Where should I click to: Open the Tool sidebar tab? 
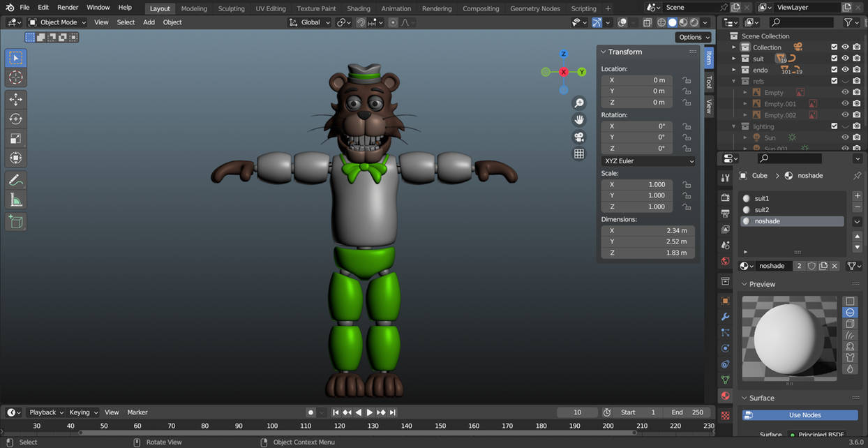tap(708, 82)
